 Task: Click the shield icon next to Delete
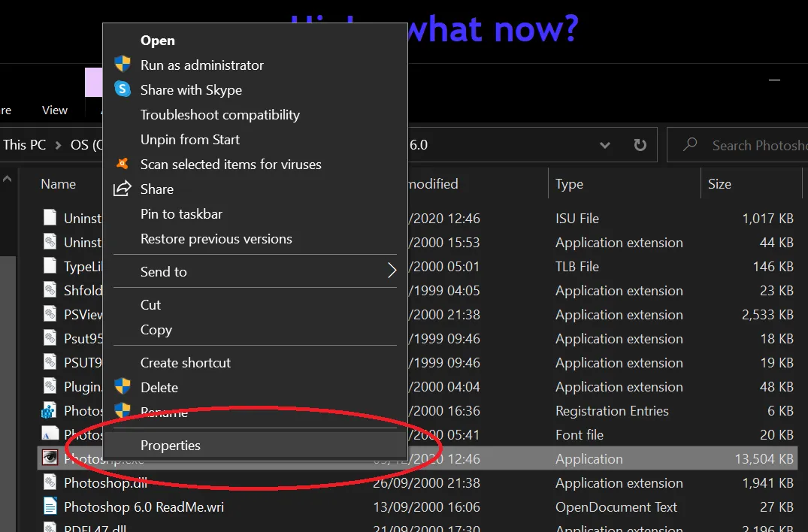123,387
